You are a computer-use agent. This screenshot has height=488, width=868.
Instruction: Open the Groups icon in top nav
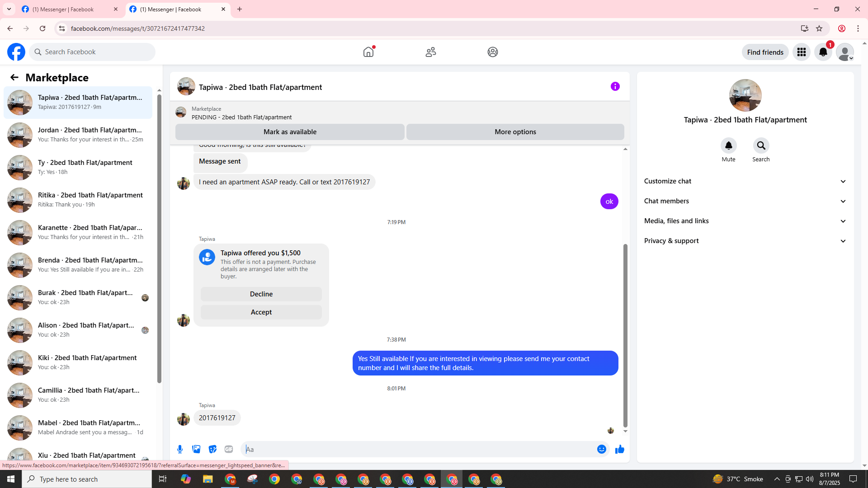click(x=493, y=52)
